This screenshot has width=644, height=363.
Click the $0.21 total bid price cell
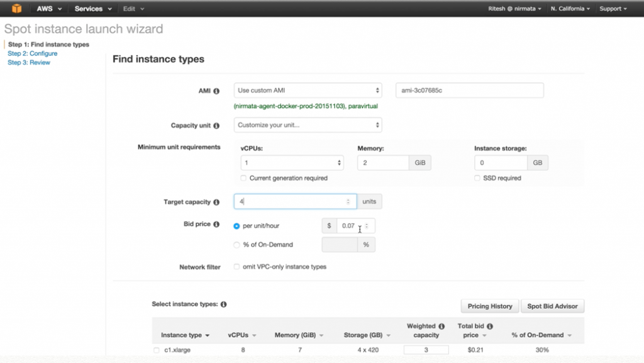475,350
